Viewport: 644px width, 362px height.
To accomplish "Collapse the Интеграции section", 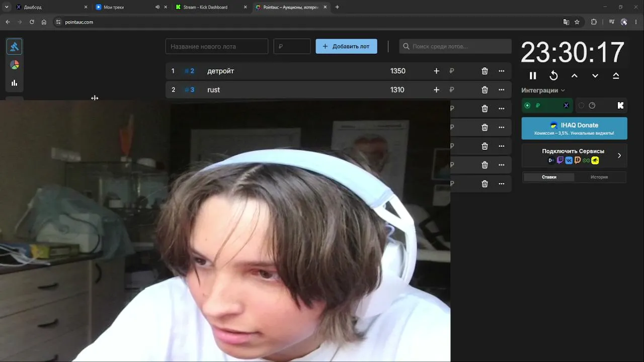I will (543, 90).
